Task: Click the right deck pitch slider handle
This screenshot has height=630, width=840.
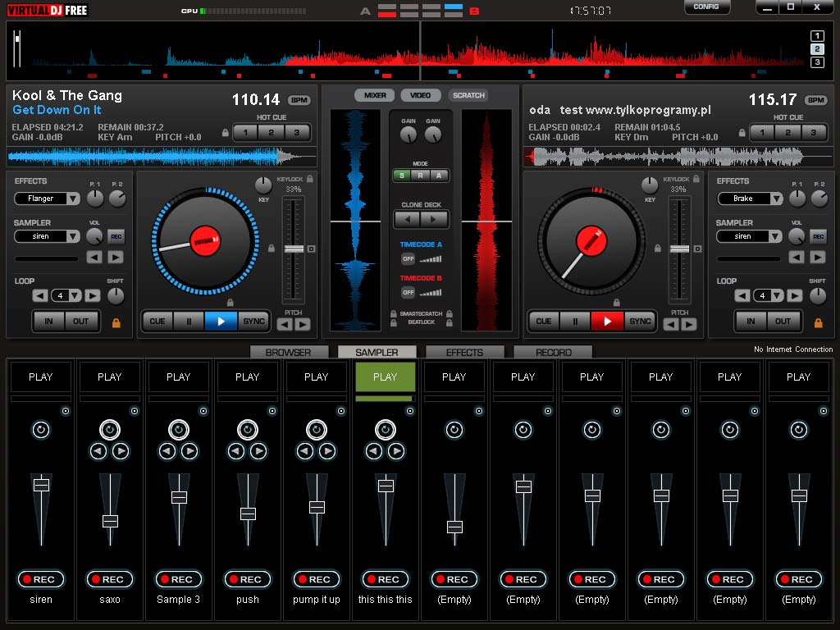Action: [680, 249]
